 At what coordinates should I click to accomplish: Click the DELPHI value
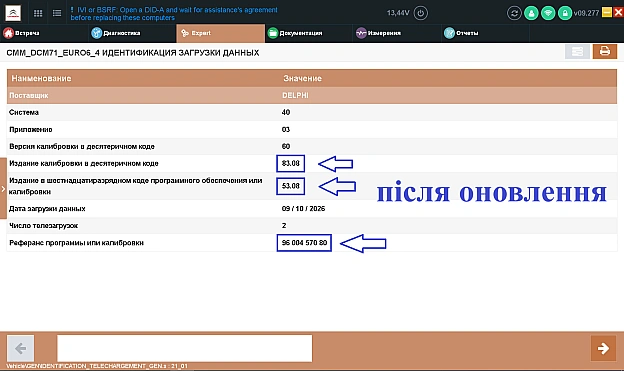pyautogui.click(x=295, y=96)
